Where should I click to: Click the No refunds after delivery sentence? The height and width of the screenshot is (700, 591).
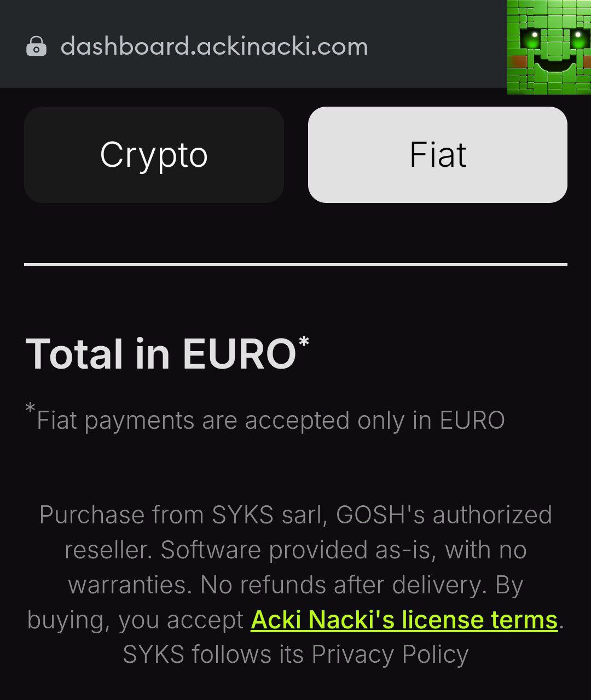click(344, 585)
